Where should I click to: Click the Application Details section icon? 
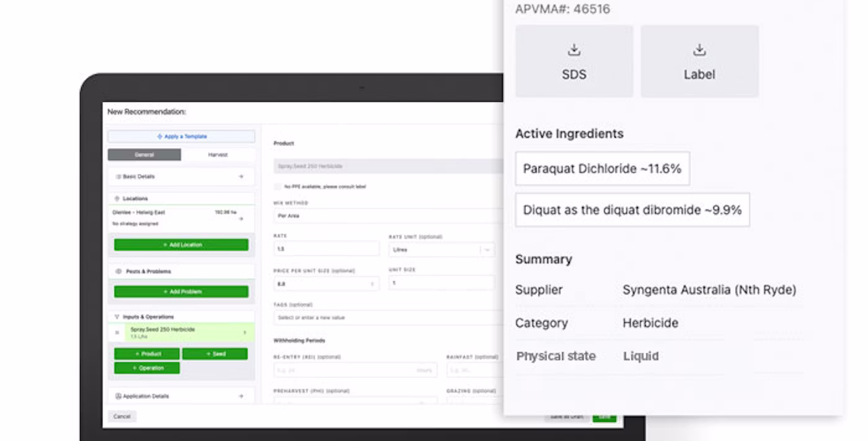pyautogui.click(x=118, y=396)
